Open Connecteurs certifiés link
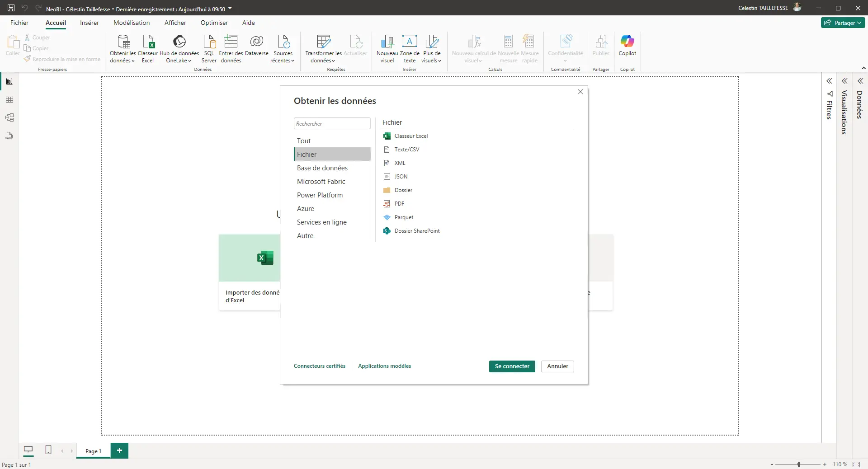This screenshot has height=469, width=868. tap(320, 366)
